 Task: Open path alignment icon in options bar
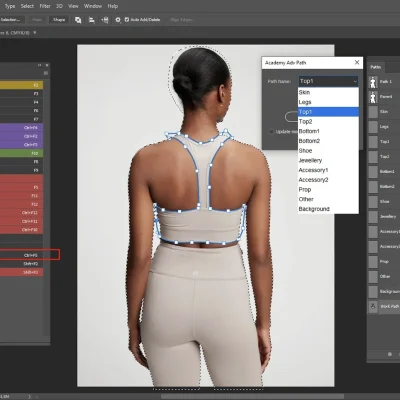(x=91, y=20)
